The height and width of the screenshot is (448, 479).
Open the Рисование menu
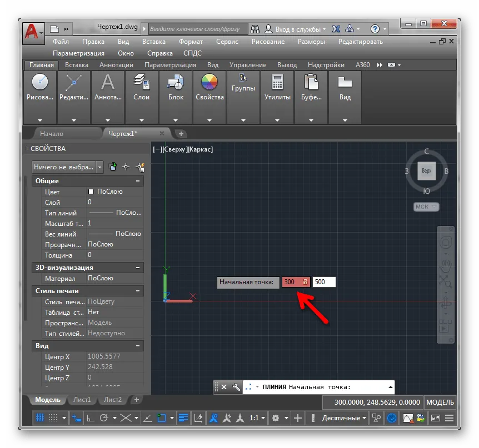coord(268,42)
